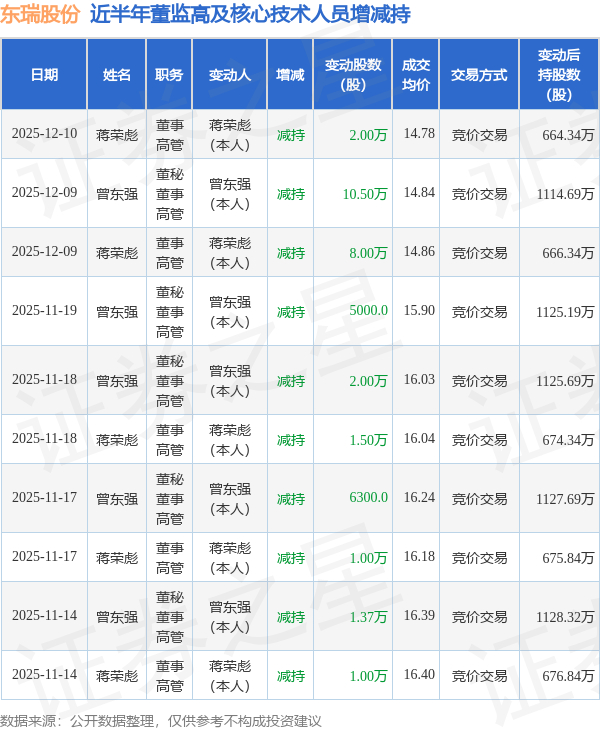Click share change value 5000.0
The image size is (600, 730).
pos(368,311)
